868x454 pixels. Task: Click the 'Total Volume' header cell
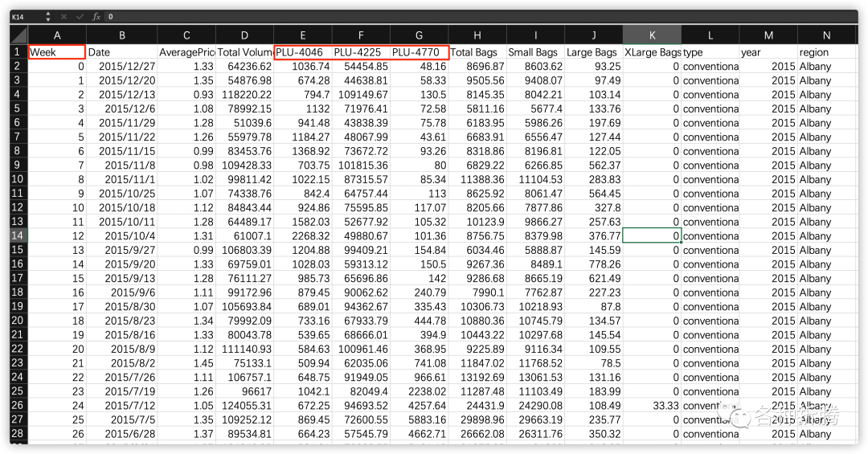[x=244, y=52]
